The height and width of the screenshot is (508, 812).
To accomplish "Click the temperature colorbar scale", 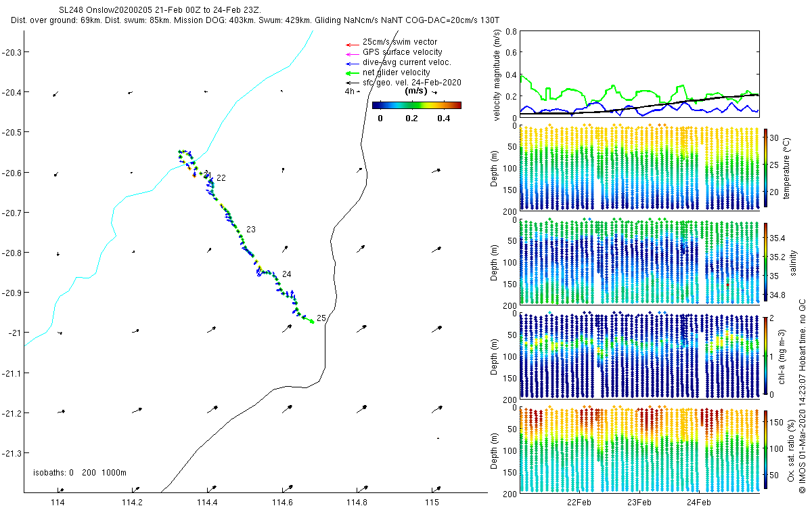I will coord(766,169).
